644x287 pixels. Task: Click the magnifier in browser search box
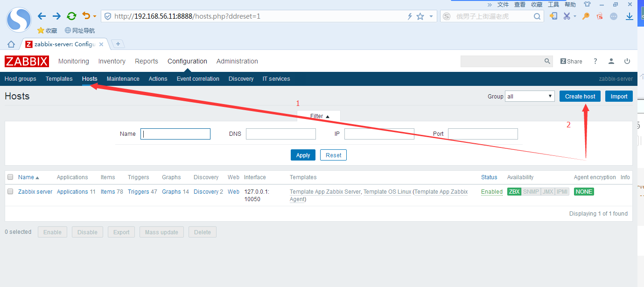tap(537, 16)
